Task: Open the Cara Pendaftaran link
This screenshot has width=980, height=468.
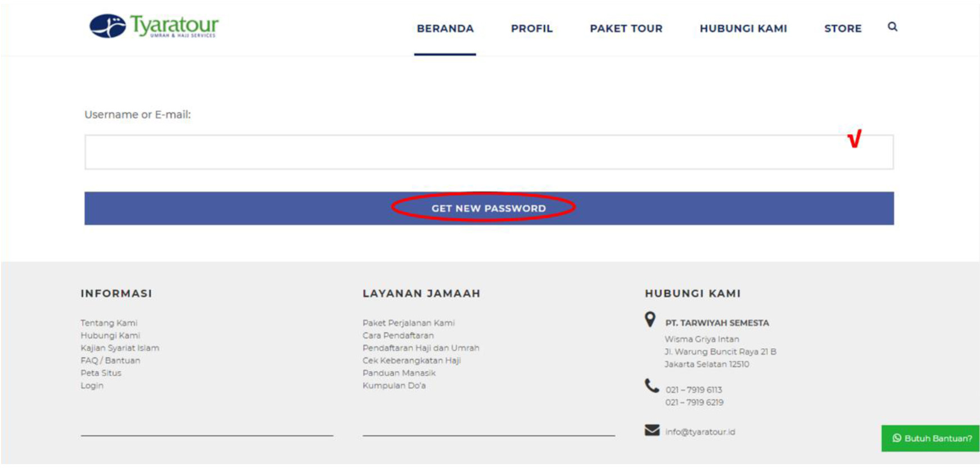Action: tap(398, 336)
